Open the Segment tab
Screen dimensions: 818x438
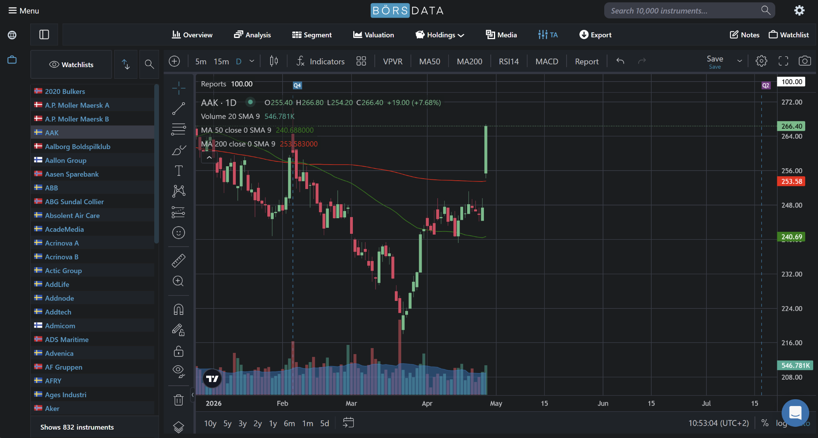(x=311, y=35)
